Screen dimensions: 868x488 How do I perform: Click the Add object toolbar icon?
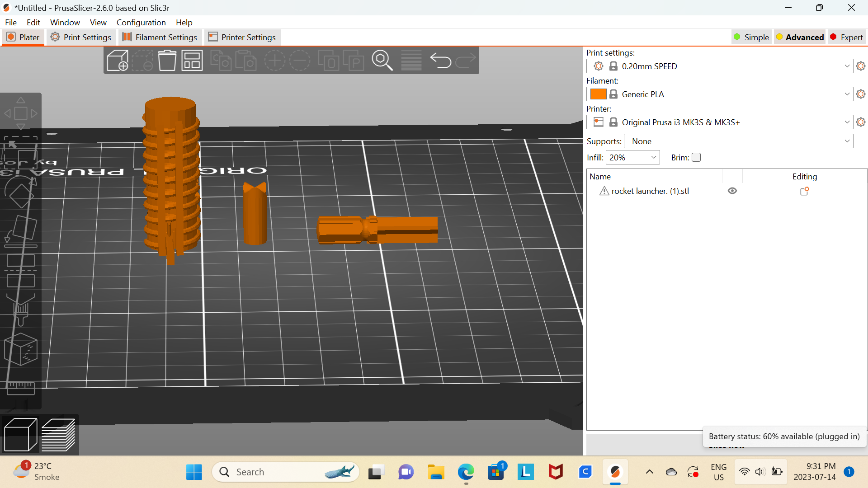pos(118,60)
